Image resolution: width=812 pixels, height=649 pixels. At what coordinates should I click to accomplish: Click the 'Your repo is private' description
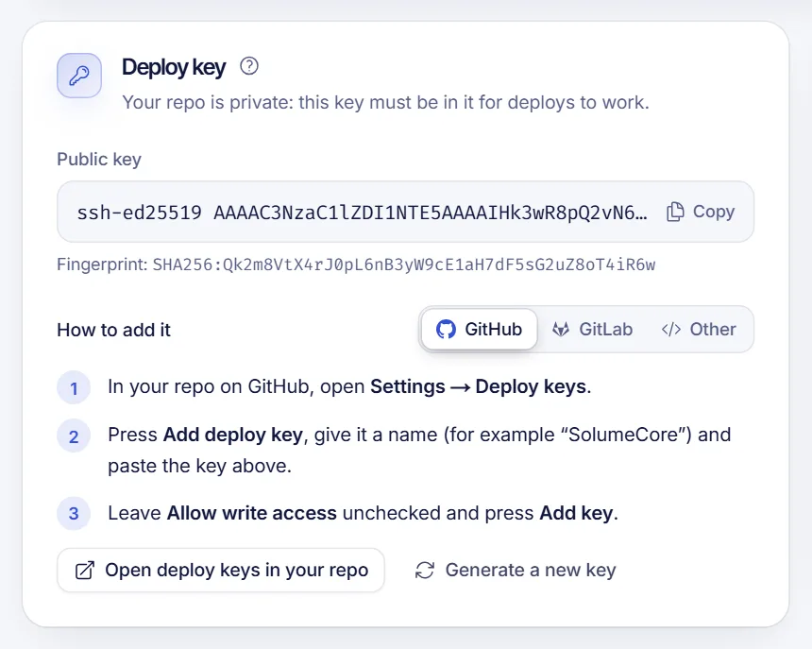386,103
